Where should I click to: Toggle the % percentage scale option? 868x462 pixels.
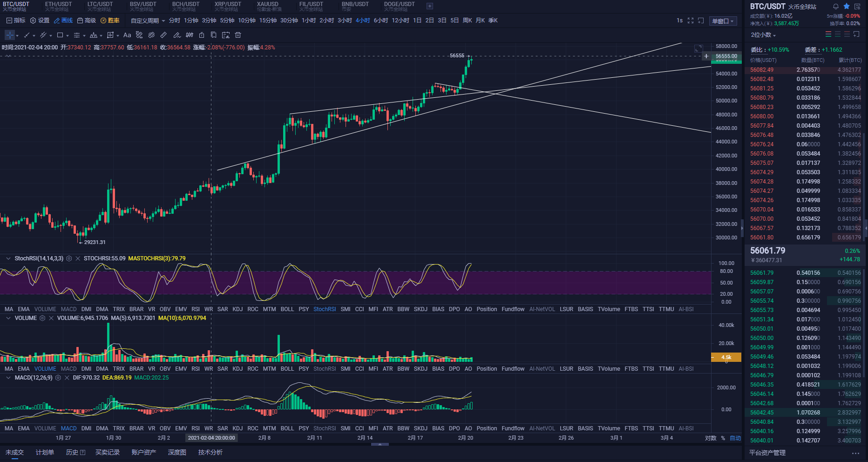click(723, 438)
